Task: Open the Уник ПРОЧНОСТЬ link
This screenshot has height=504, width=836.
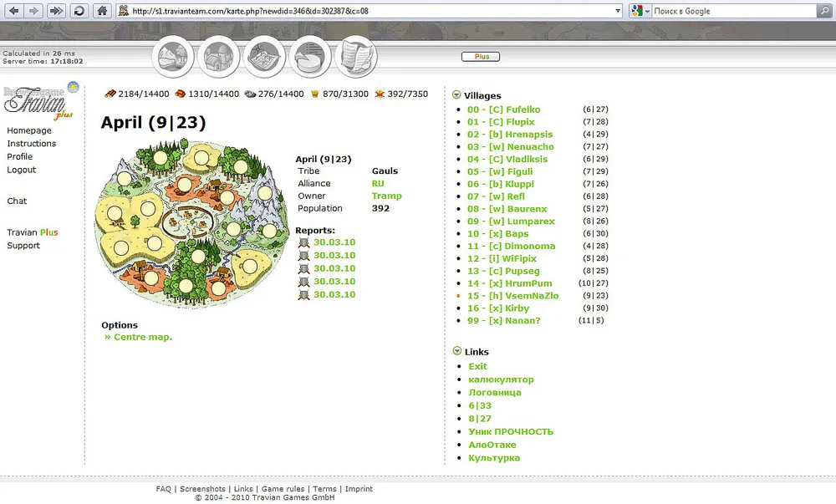Action: click(x=511, y=431)
